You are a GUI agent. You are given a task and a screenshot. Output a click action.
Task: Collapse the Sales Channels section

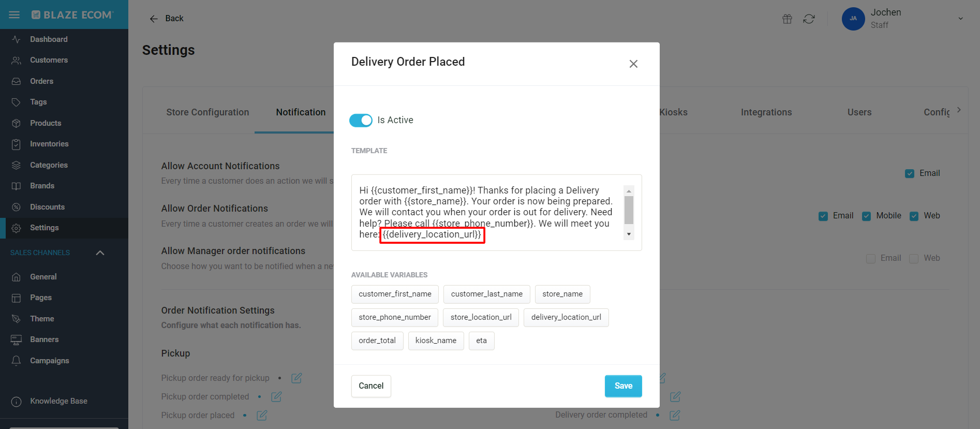[x=100, y=253]
